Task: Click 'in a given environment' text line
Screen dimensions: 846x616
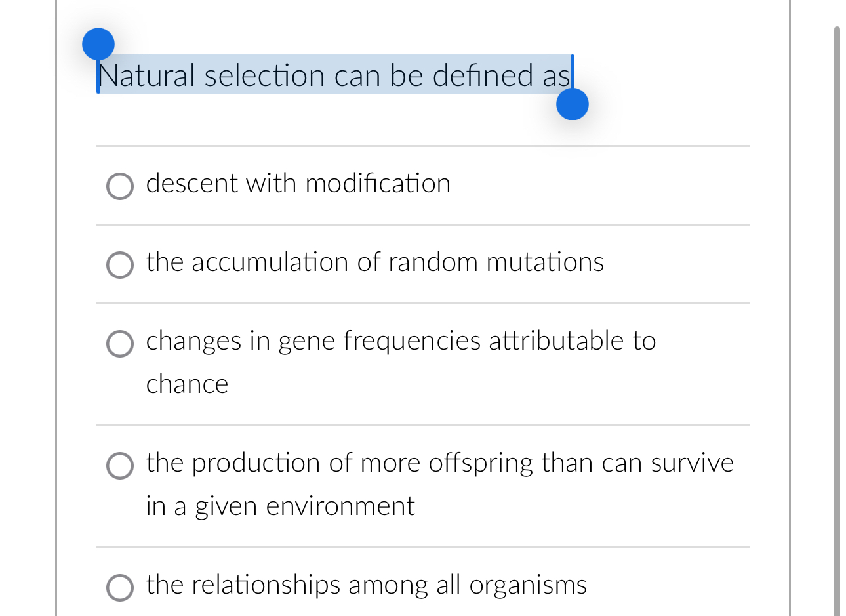Action: 280,506
